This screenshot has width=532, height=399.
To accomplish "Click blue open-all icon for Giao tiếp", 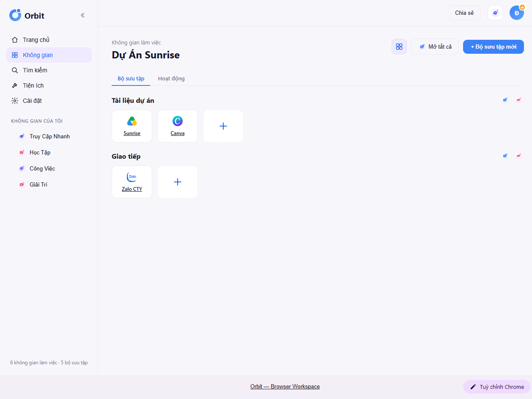I will click(505, 156).
